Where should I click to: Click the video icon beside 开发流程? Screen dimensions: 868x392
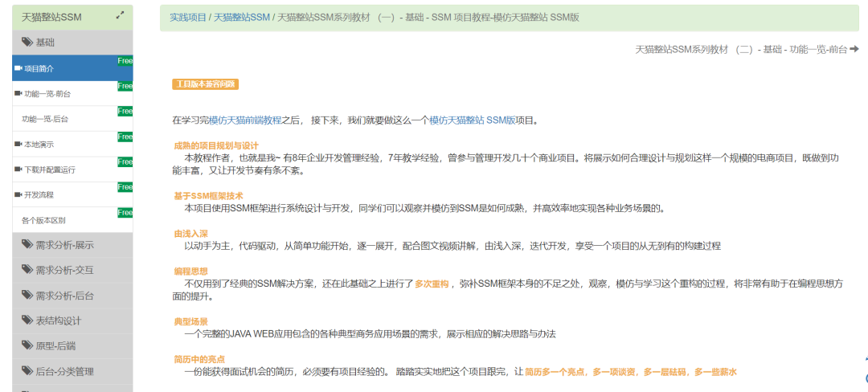click(18, 194)
